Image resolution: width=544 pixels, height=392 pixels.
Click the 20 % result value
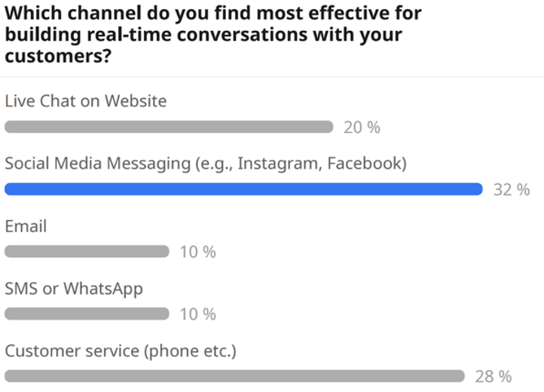pyautogui.click(x=362, y=127)
